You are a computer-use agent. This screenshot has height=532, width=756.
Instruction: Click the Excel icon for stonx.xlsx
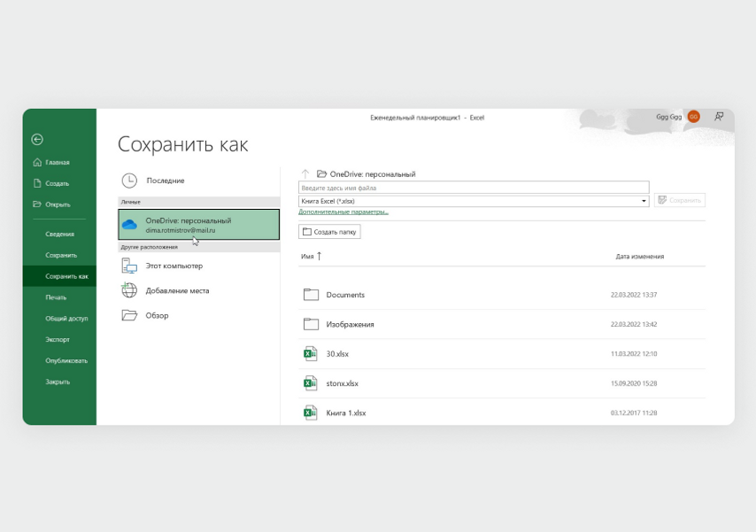(x=310, y=383)
